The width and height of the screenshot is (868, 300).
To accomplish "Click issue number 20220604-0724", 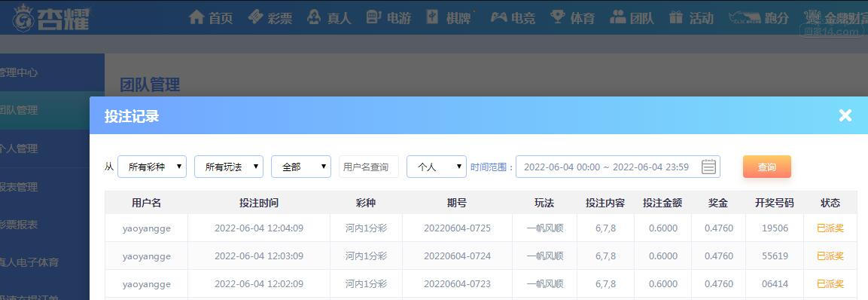I will (457, 256).
